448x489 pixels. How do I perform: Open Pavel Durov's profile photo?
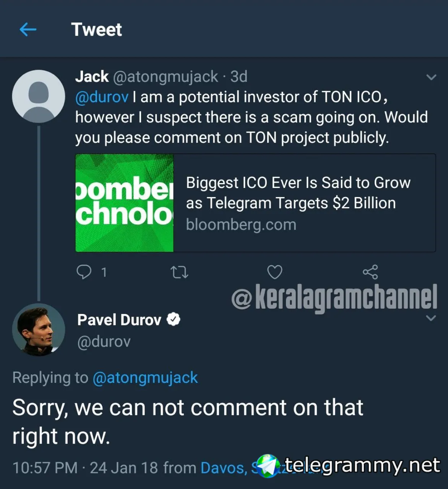click(x=39, y=330)
